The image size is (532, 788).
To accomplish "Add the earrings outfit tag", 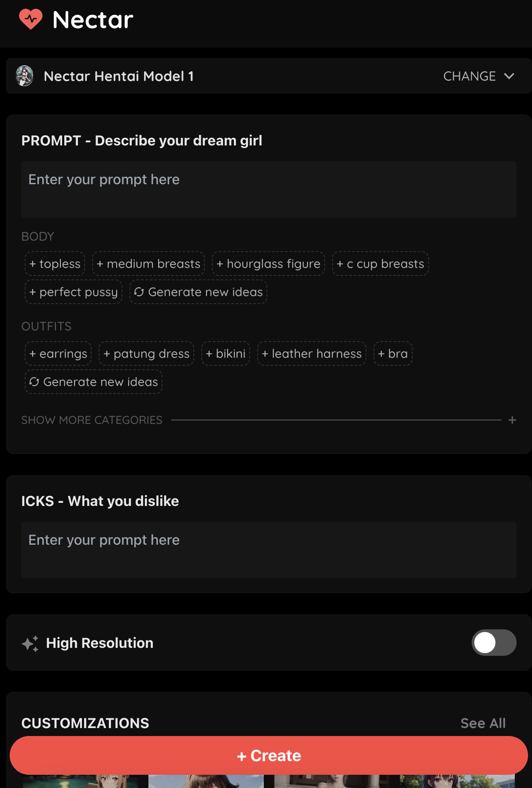I will click(58, 353).
